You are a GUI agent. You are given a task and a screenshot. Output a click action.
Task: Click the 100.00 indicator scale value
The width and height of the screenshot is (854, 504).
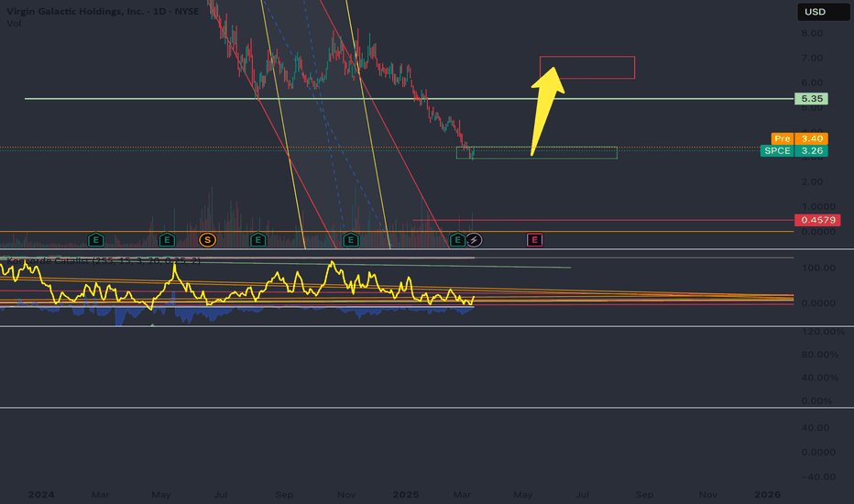(818, 268)
